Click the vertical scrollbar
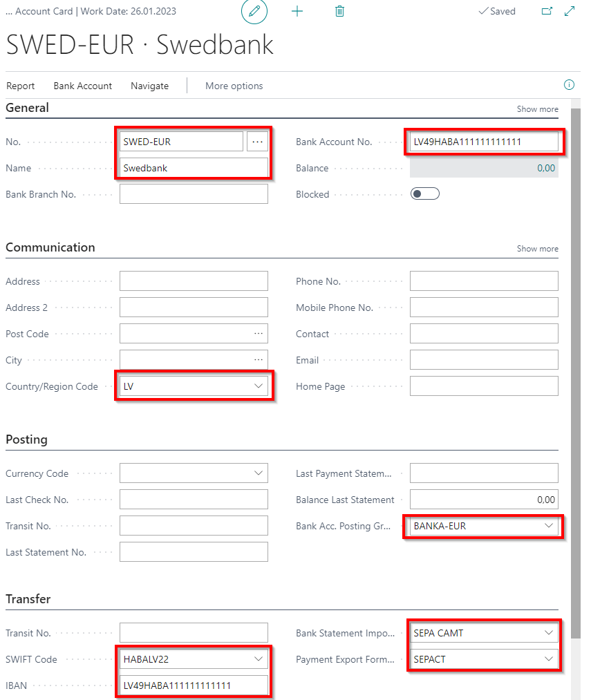Image resolution: width=591 pixels, height=700 pixels. tap(576, 373)
